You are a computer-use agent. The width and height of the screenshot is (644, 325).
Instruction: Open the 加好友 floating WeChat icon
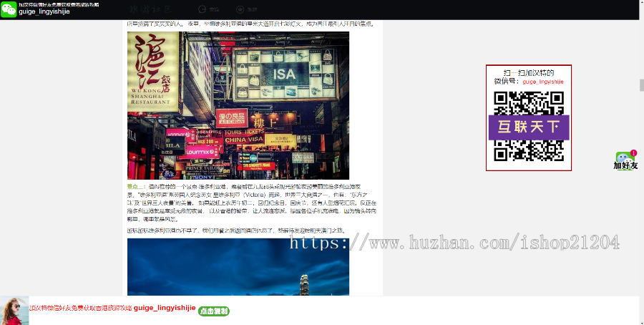(625, 160)
